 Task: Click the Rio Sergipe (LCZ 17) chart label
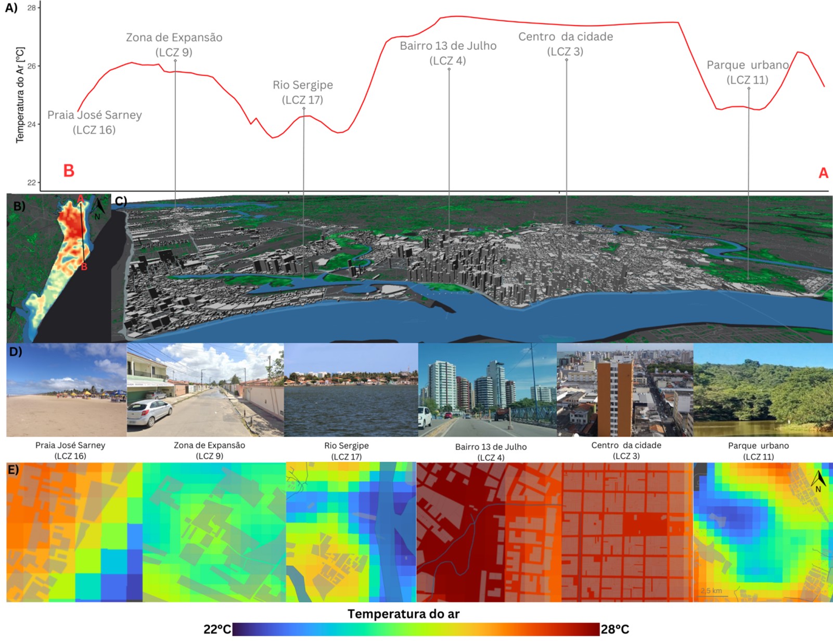click(303, 92)
